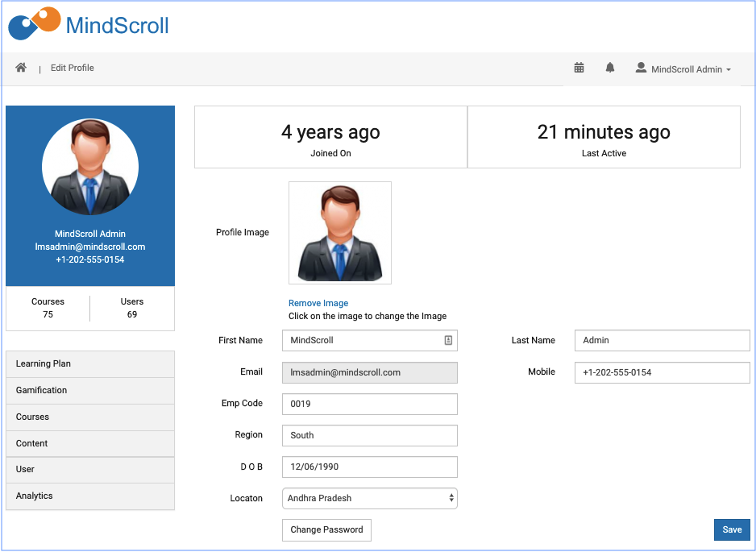Open the User sidebar menu

tap(90, 470)
